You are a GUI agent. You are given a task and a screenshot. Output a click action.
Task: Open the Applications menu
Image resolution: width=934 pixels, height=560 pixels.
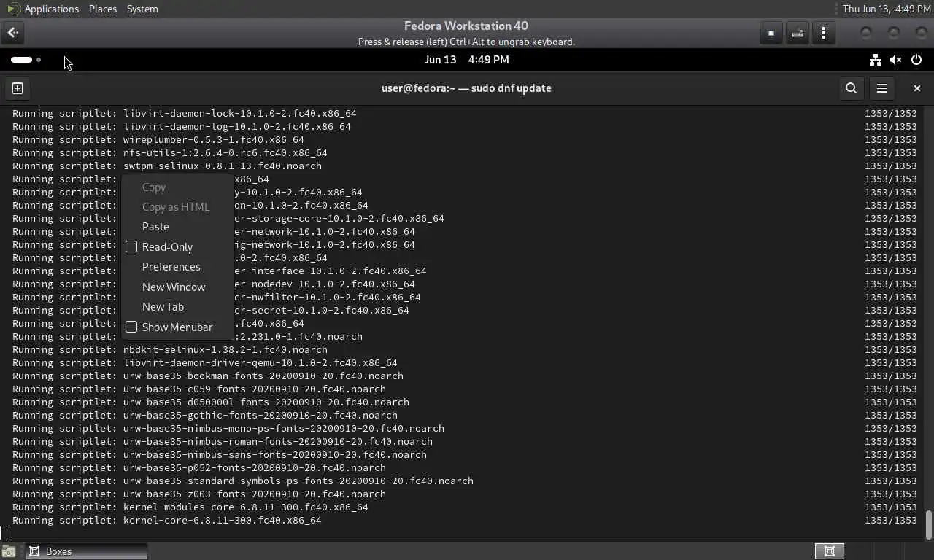click(x=51, y=9)
